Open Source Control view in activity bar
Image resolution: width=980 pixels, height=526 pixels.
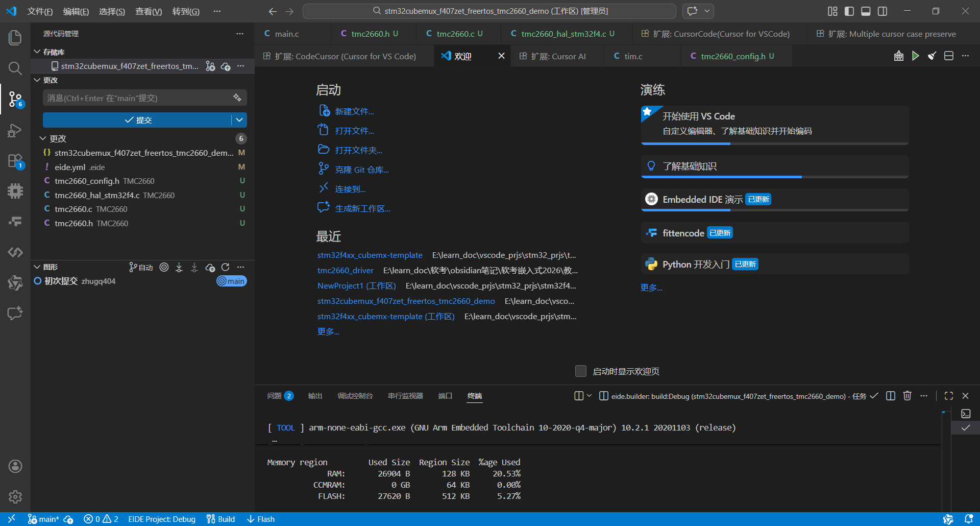[x=15, y=99]
